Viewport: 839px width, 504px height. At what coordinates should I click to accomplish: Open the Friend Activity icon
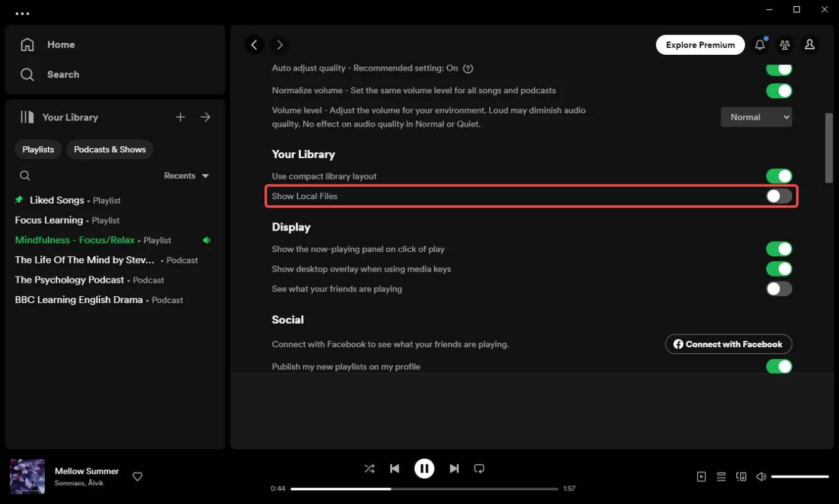pyautogui.click(x=785, y=45)
